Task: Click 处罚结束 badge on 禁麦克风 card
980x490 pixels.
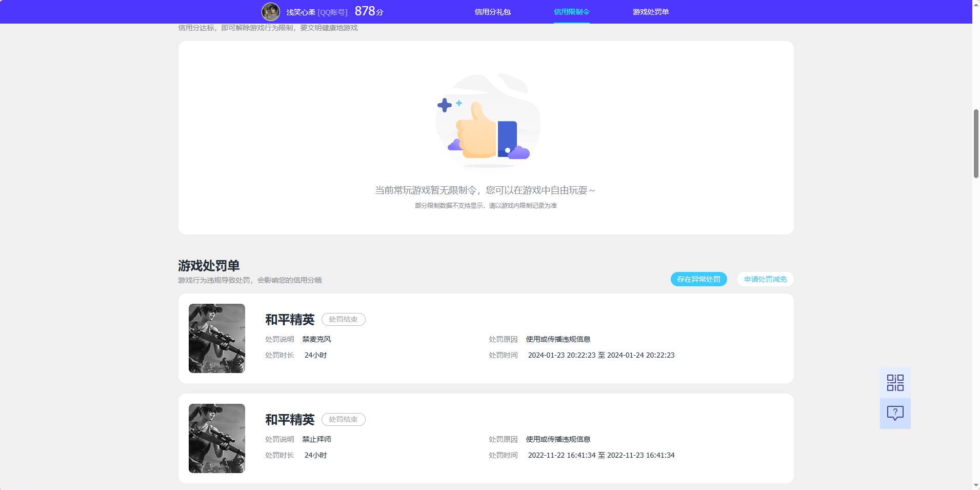Action: click(x=344, y=319)
